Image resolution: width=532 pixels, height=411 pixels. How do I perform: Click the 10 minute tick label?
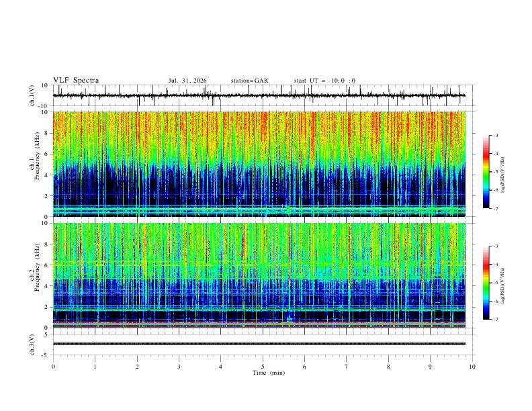(x=472, y=367)
